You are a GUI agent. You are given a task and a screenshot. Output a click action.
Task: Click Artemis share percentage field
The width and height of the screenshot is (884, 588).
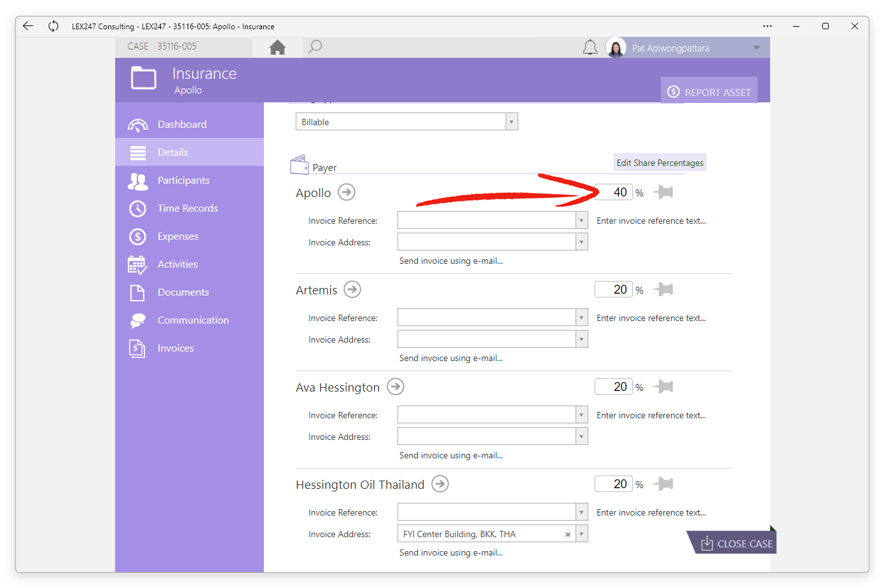614,289
